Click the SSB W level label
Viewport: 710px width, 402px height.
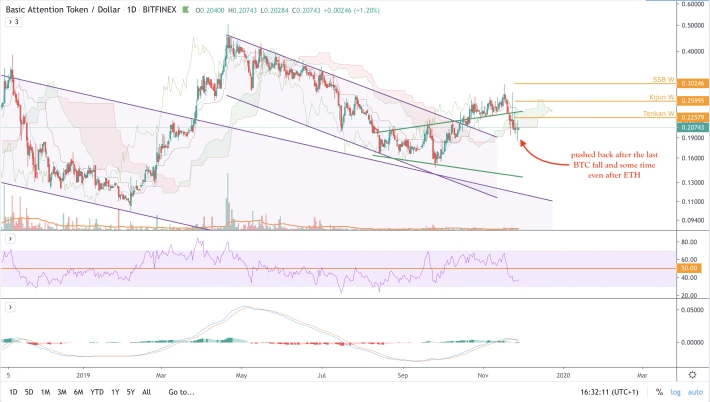[663, 79]
